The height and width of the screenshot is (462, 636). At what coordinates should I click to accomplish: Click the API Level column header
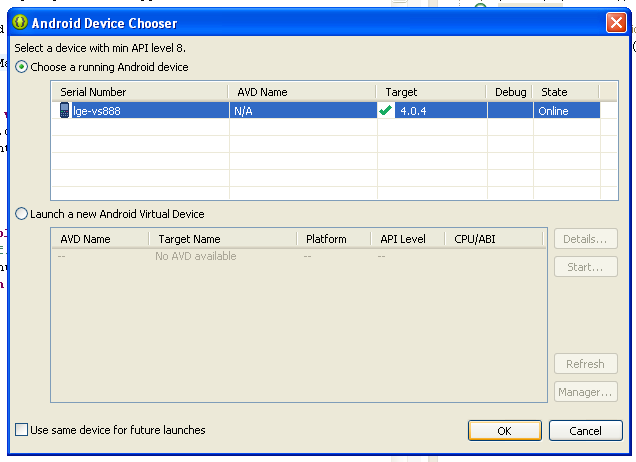(x=408, y=239)
